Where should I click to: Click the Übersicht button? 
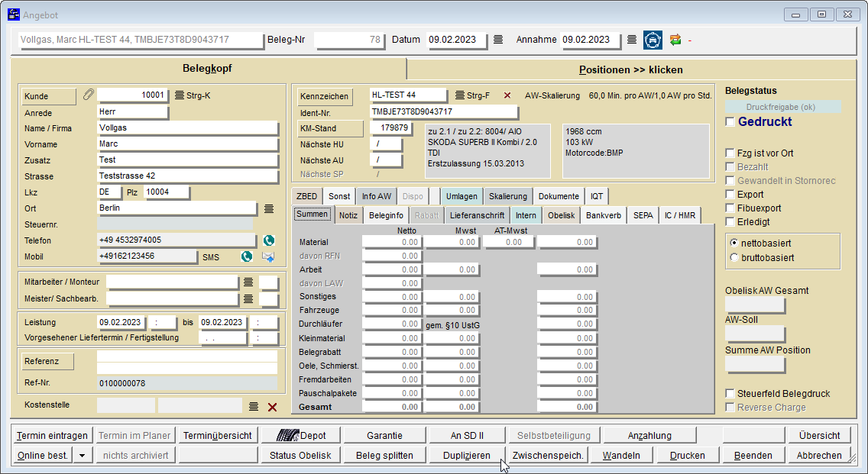click(819, 435)
